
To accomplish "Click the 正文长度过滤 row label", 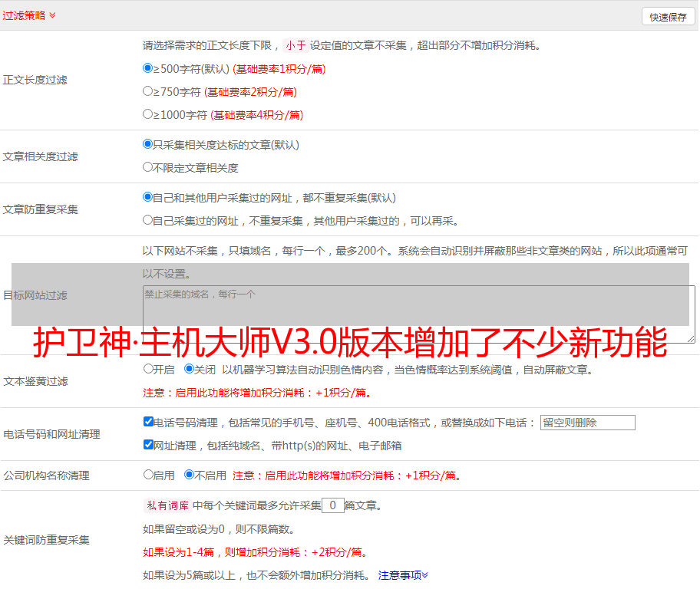I will pyautogui.click(x=35, y=80).
